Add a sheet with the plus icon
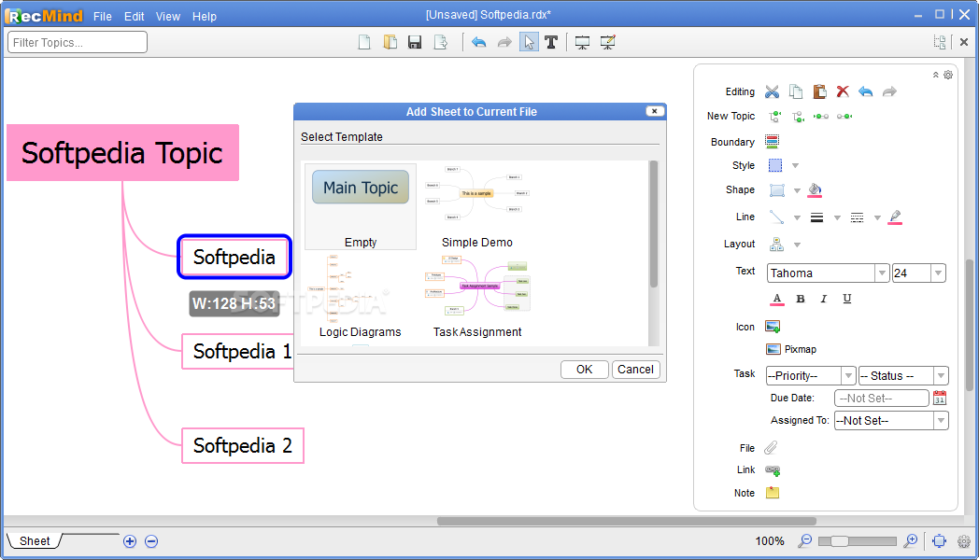The image size is (979, 560). point(130,541)
